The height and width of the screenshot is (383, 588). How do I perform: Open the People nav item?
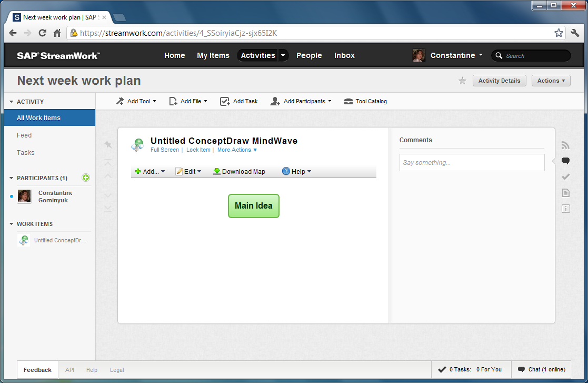pos(309,55)
